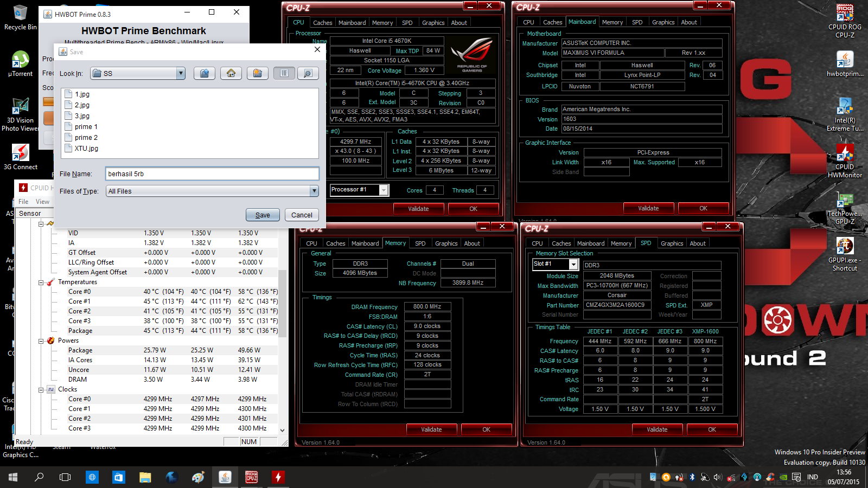Screen dimensions: 868x488
Task: Open GPUPI.exe shortcut on desktop
Action: point(845,254)
